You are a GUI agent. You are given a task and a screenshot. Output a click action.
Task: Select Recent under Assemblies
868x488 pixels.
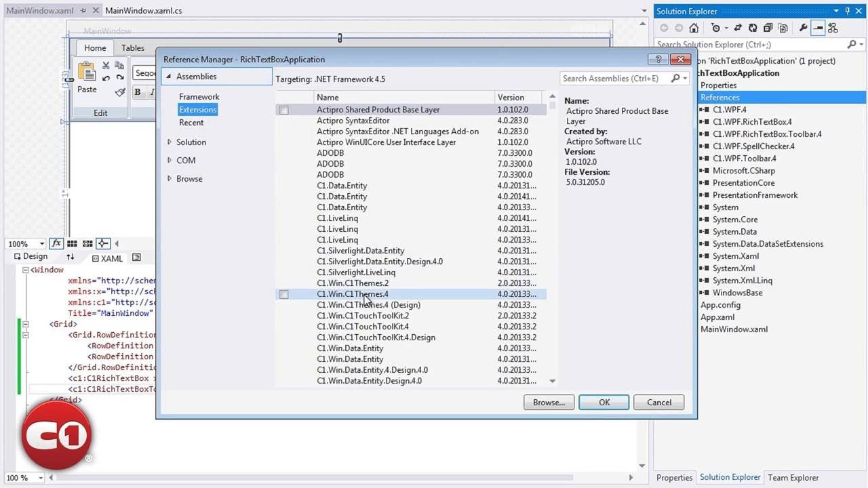191,123
